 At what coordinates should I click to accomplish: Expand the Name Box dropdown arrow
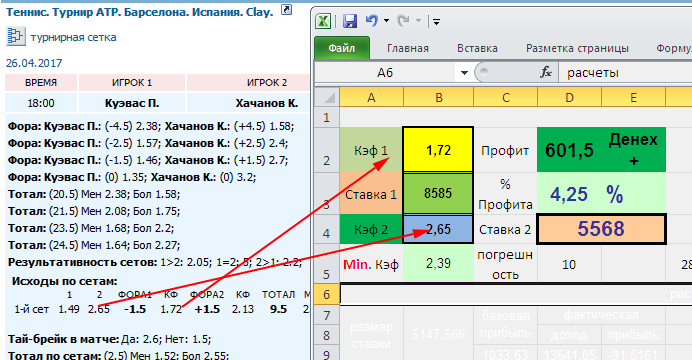[x=464, y=73]
